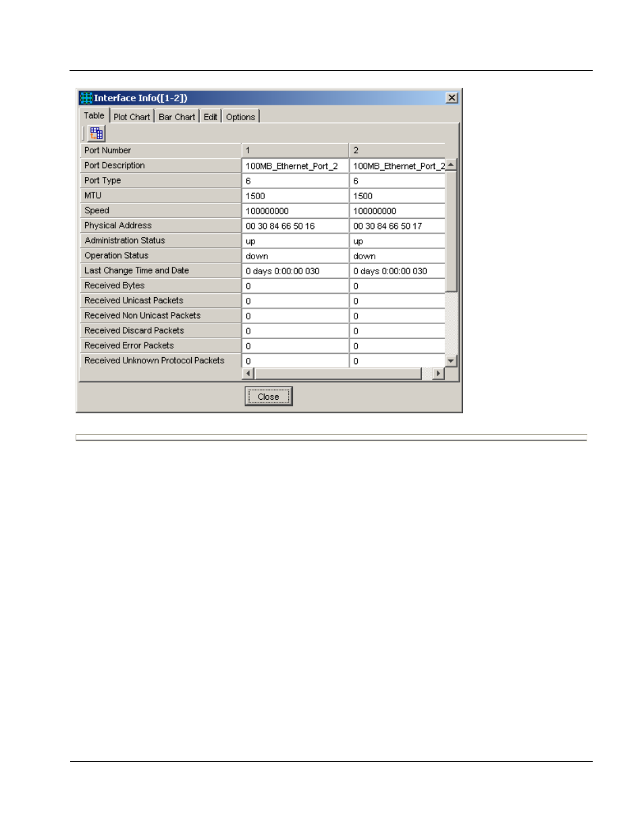Viewport: 644px width, 834px height.
Task: Open the Bar Chart tab
Action: click(x=177, y=117)
